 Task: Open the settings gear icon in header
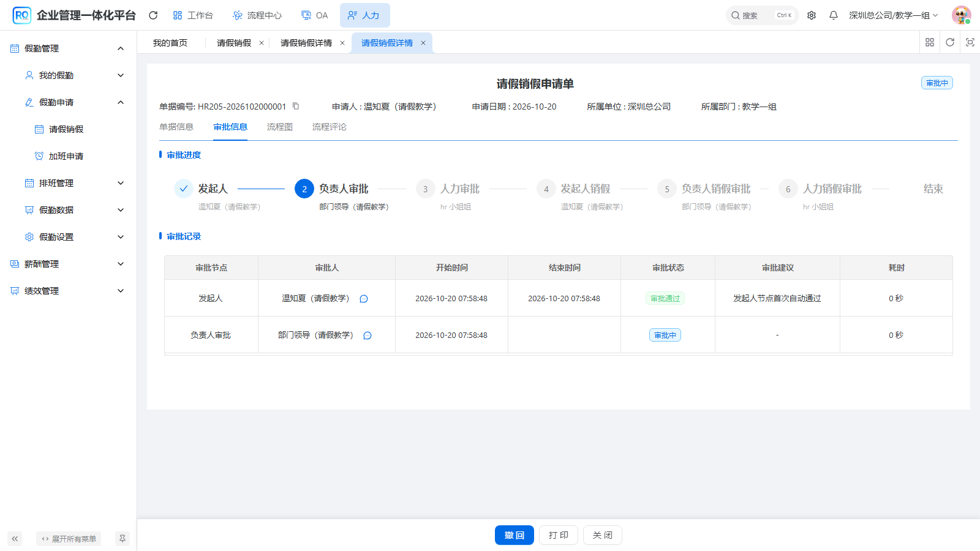(x=812, y=15)
